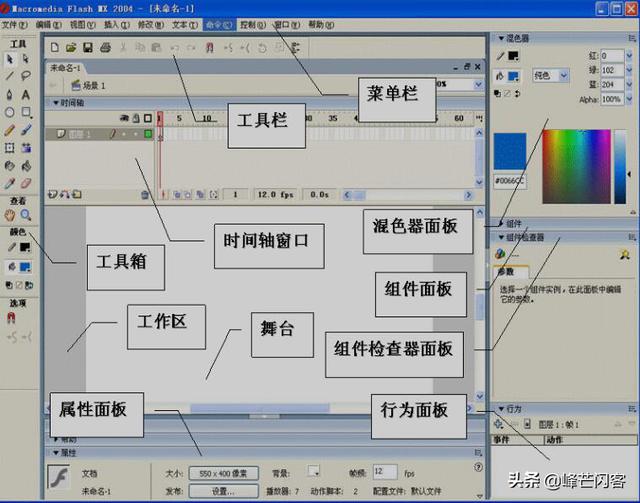The width and height of the screenshot is (640, 503).
Task: Insert a layer folder in timeline
Action: [77, 194]
